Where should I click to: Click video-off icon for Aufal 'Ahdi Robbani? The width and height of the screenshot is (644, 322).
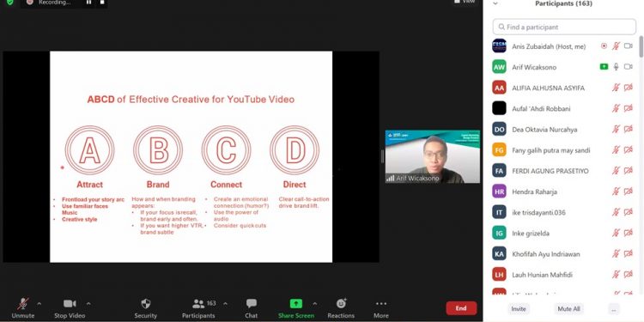pyautogui.click(x=629, y=108)
